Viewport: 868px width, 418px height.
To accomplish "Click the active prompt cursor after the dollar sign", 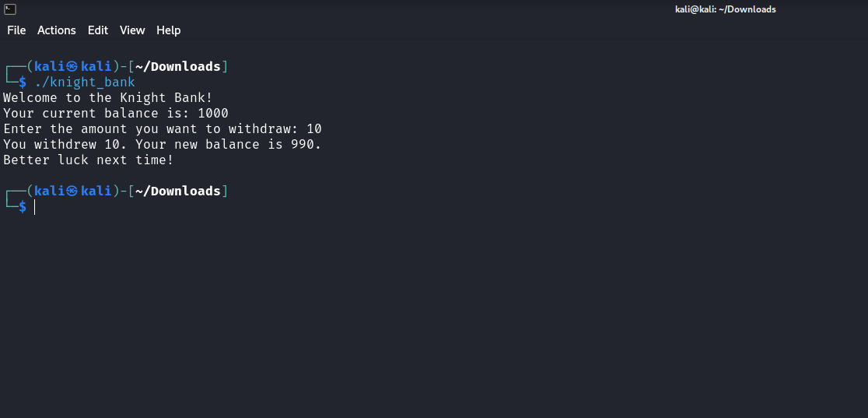I will coord(34,207).
